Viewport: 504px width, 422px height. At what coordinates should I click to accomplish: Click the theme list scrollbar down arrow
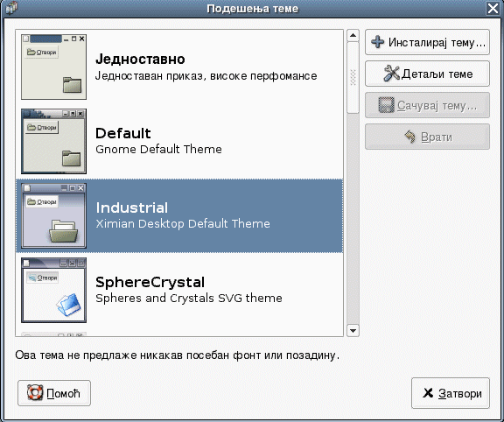[353, 331]
